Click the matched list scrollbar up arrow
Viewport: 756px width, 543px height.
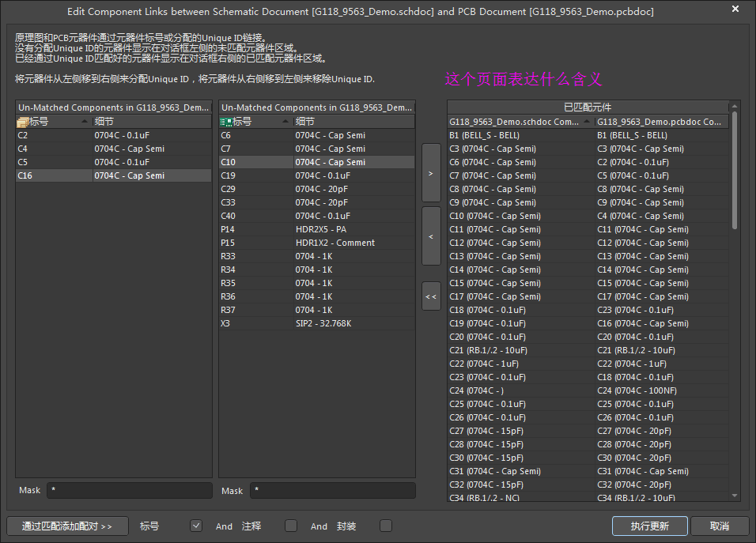click(x=735, y=107)
